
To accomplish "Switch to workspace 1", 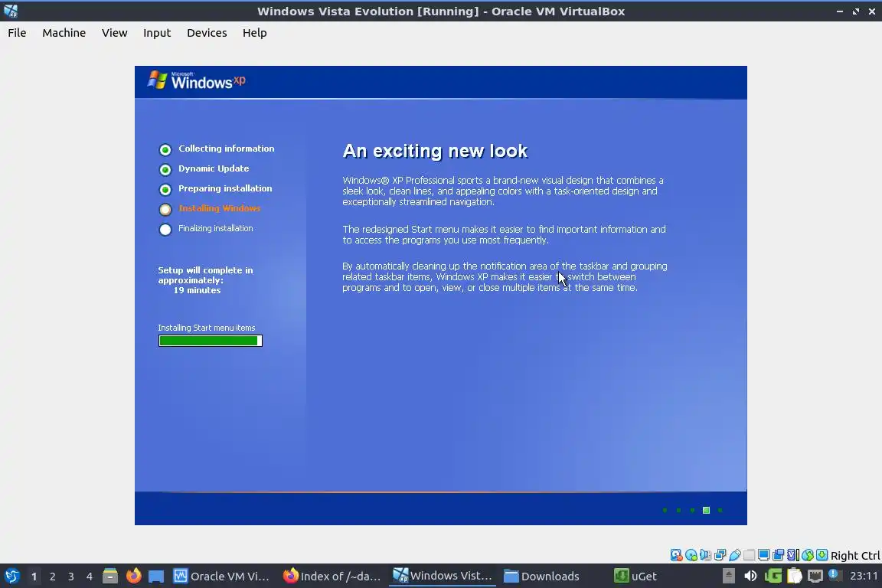I will [34, 577].
